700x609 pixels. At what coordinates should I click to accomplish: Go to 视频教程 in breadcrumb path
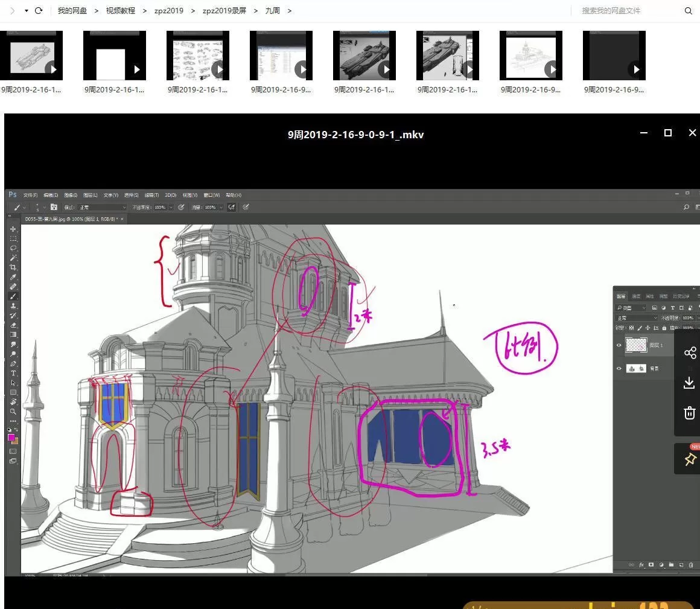coord(121,11)
